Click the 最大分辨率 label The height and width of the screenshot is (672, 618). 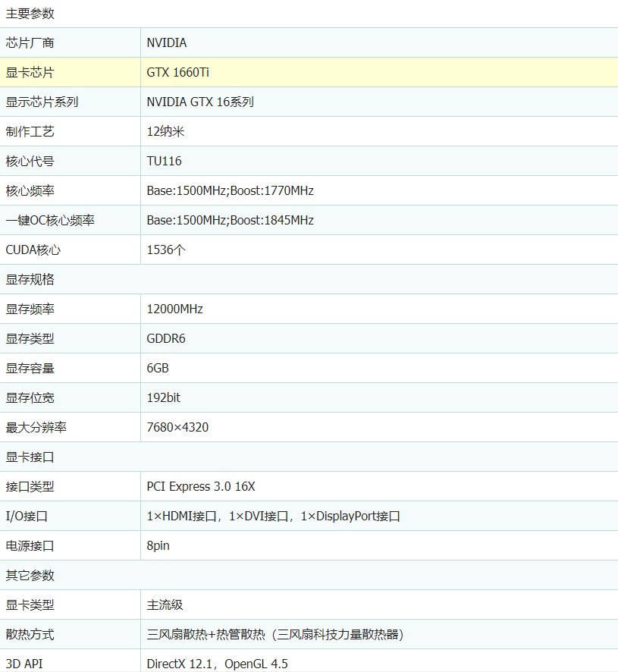coord(36,427)
